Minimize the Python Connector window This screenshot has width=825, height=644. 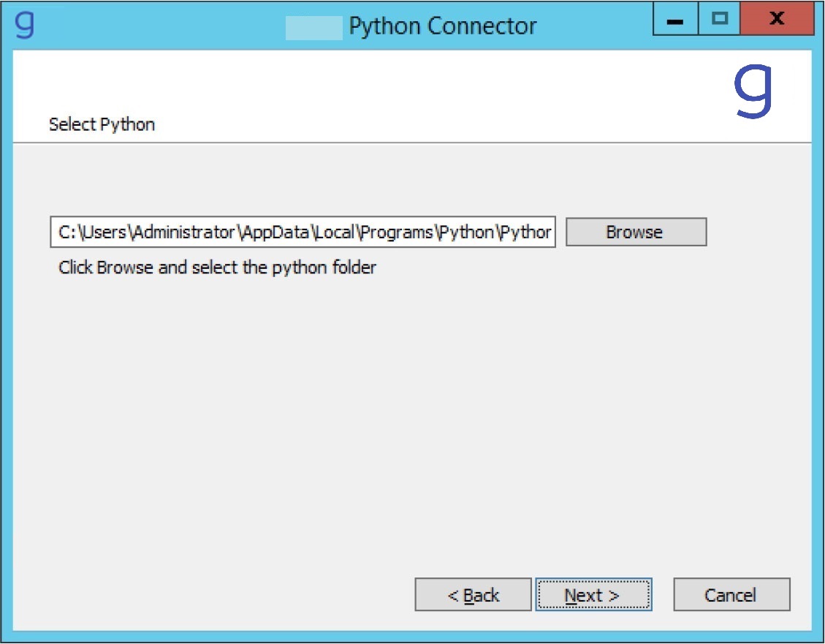675,18
